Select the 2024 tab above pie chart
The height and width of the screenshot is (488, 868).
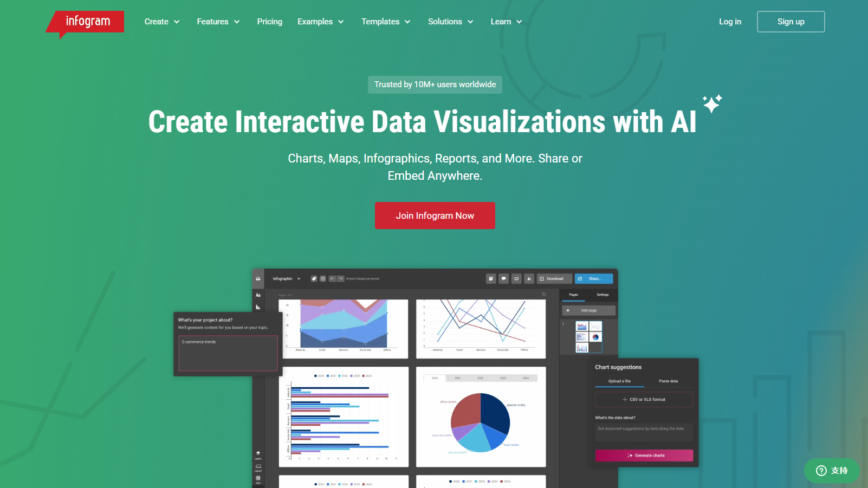526,378
